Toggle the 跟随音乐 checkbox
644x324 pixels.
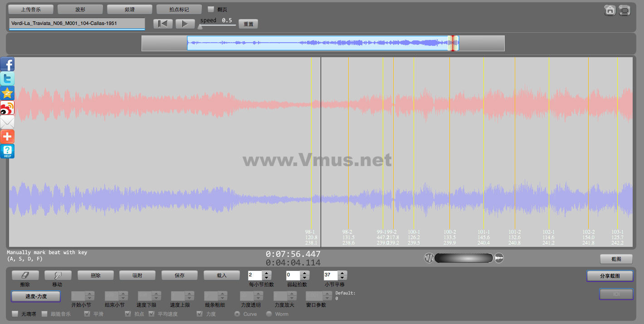point(45,314)
